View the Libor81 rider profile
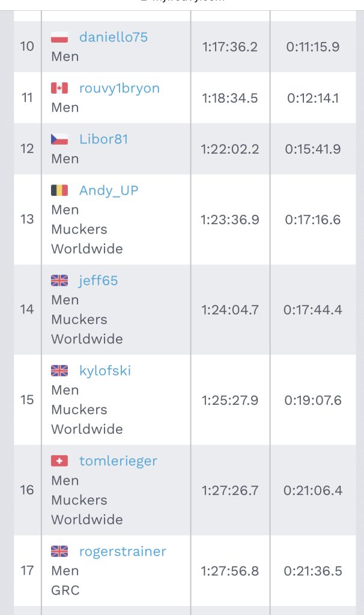 103,139
